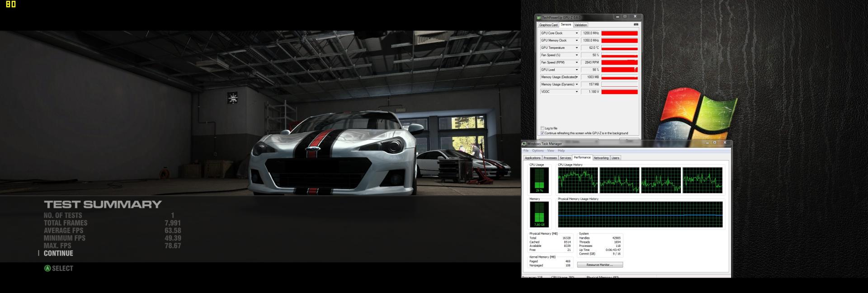Click the Total physical memory 16328 value
Screen dimensions: 868x293
(566, 238)
